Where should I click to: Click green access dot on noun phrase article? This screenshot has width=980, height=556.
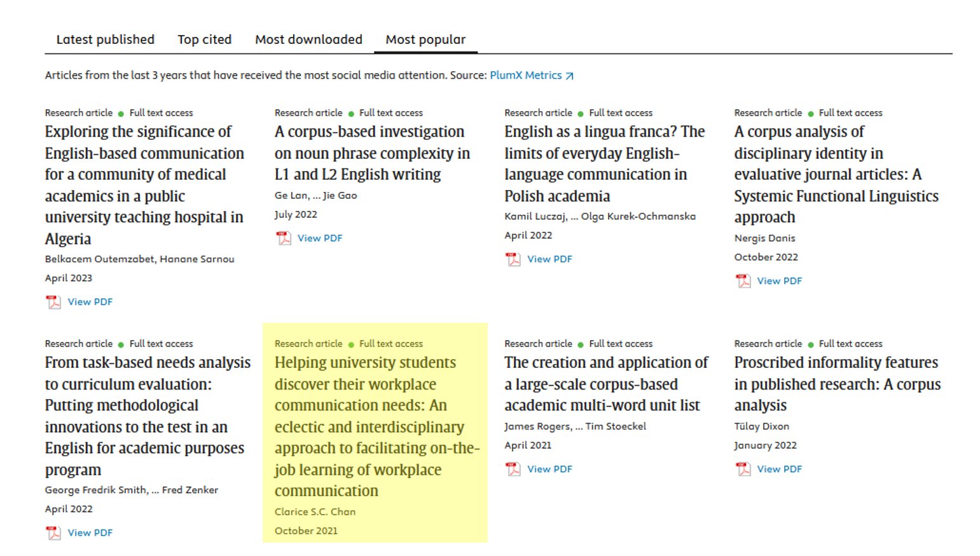351,114
